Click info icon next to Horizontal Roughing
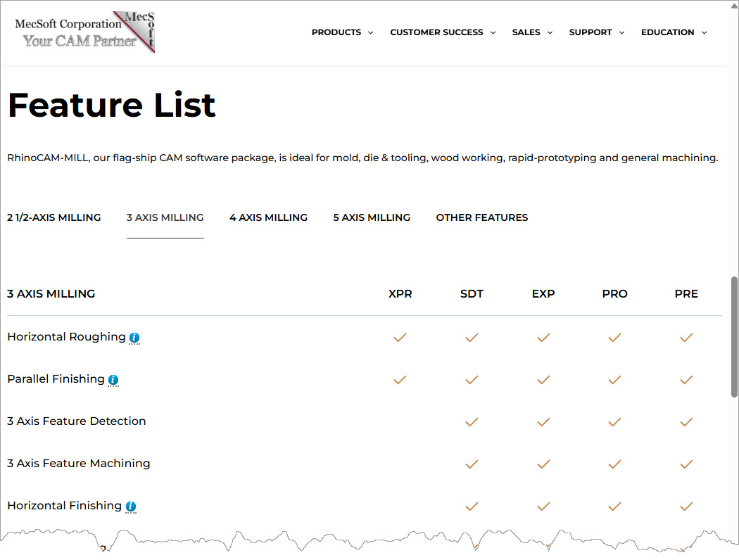Image resolution: width=739 pixels, height=560 pixels. click(134, 338)
